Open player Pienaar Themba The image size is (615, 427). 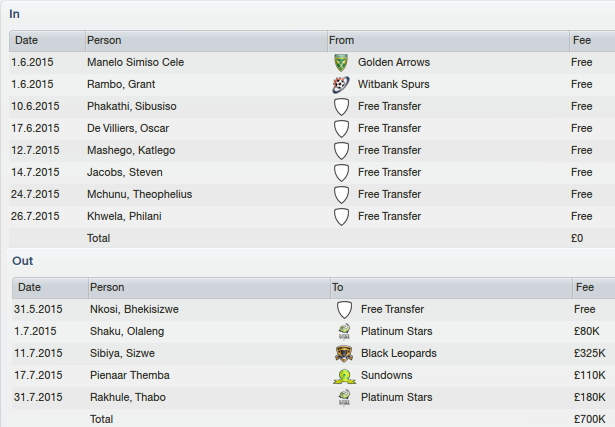[130, 375]
